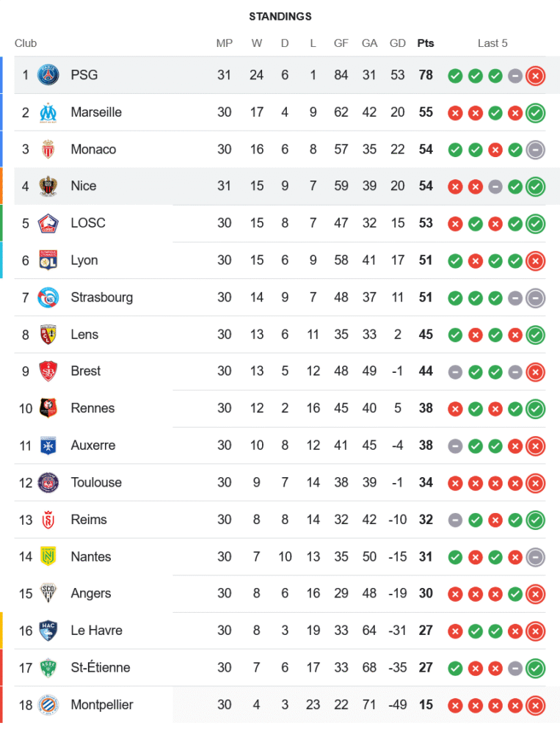Click the Monaco club crest

pyautogui.click(x=48, y=149)
